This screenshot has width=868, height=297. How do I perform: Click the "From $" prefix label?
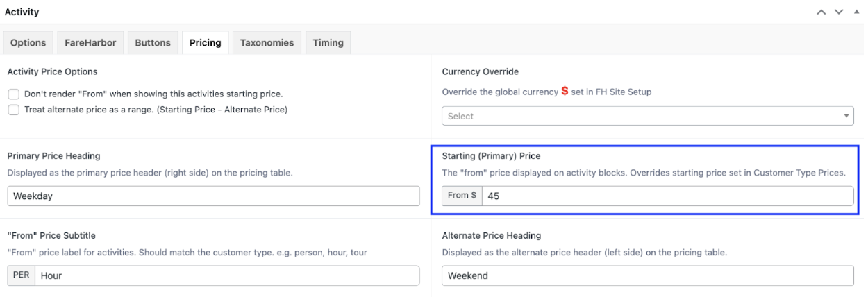click(462, 196)
